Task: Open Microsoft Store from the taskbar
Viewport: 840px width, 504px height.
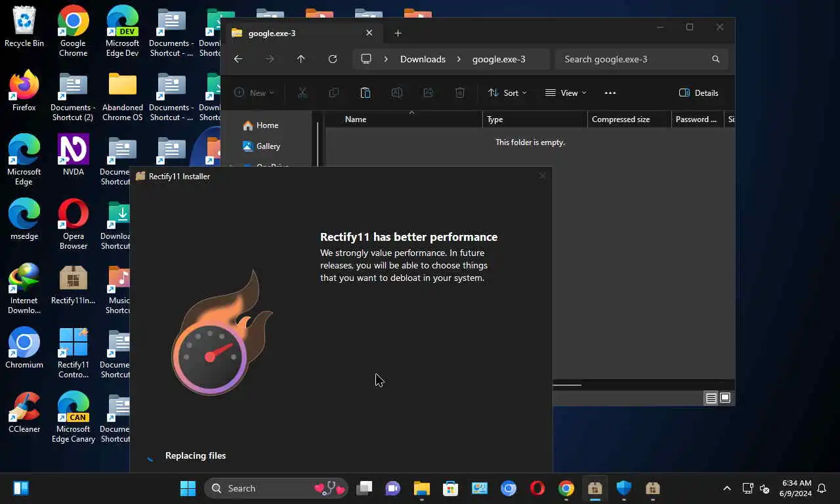Action: pos(450,488)
